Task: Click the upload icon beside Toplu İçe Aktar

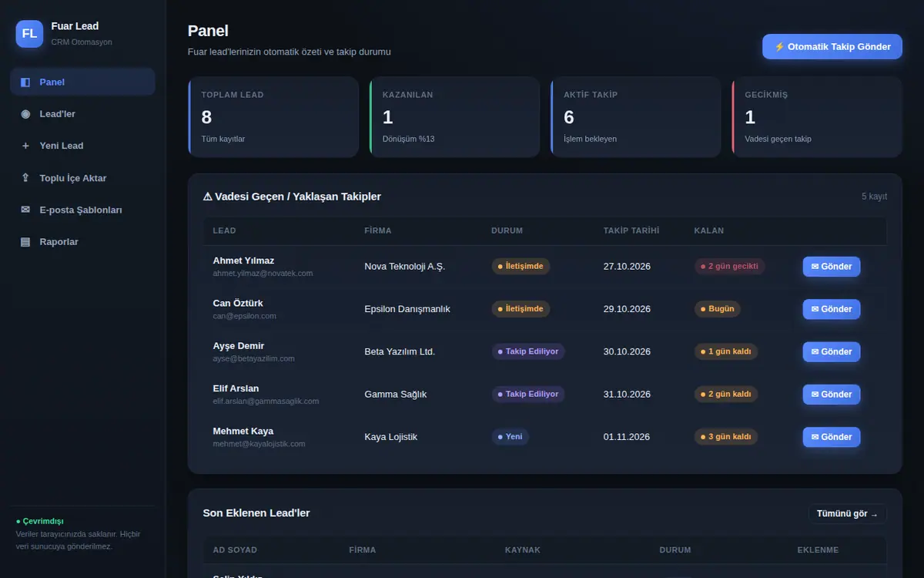Action: [x=25, y=178]
